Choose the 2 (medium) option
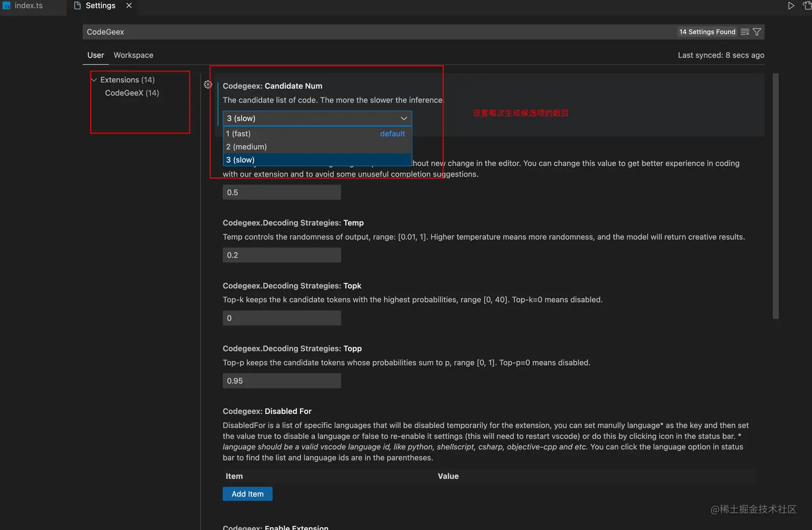This screenshot has height=530, width=812. coord(317,147)
